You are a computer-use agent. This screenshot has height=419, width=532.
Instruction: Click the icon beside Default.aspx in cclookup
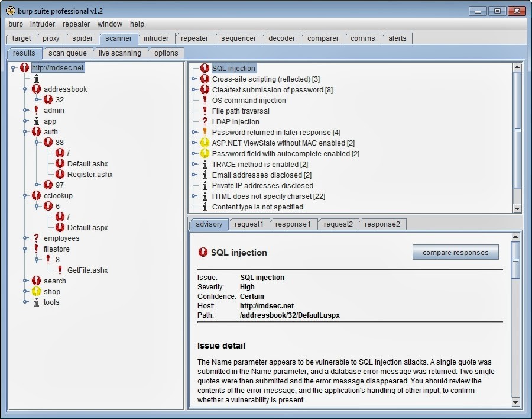click(60, 227)
